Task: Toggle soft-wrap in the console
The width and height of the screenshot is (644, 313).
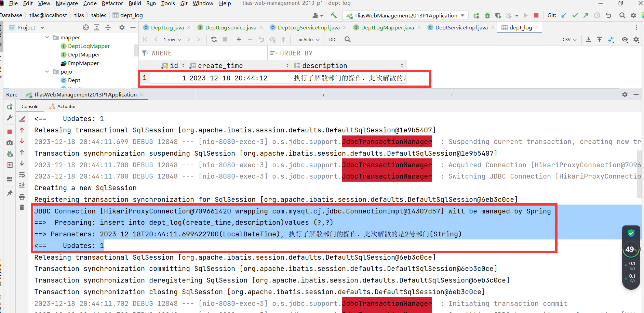Action: click(x=22, y=174)
